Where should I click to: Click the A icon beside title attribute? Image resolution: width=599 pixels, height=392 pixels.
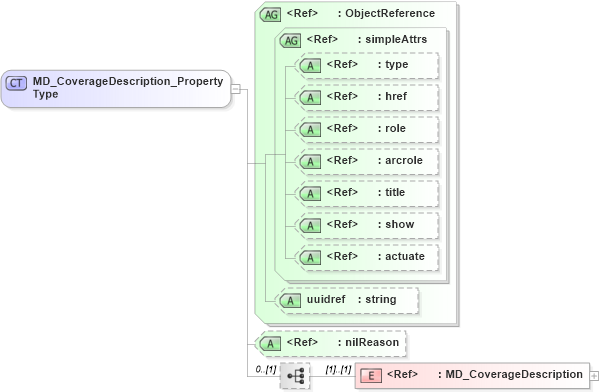pos(310,194)
